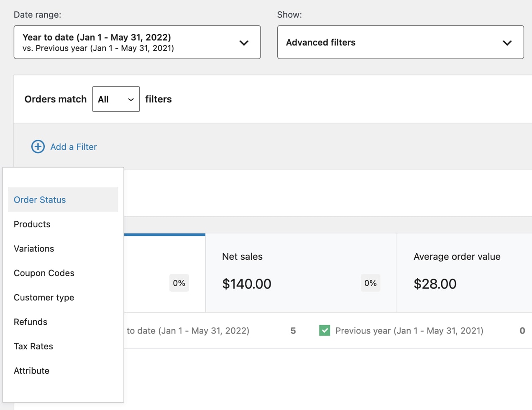
Task: Open the Date range dropdown chevron
Action: point(244,42)
